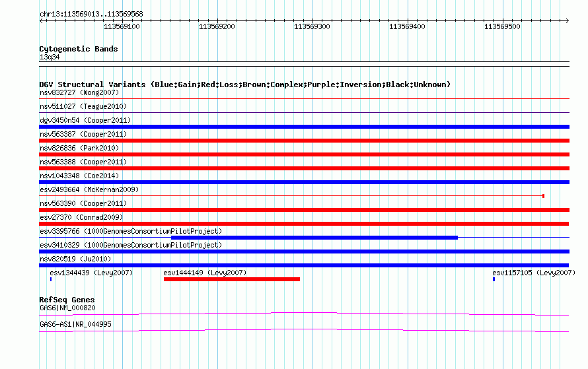Click the left arrow of the ruler
This screenshot has width=588, height=369.
pos(41,21)
